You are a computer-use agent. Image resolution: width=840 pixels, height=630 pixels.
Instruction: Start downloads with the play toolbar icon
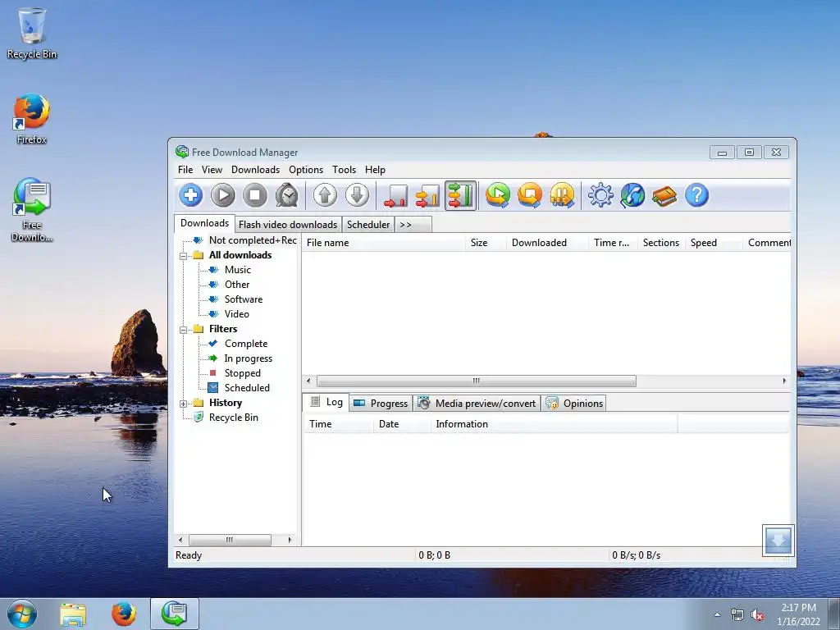click(223, 195)
